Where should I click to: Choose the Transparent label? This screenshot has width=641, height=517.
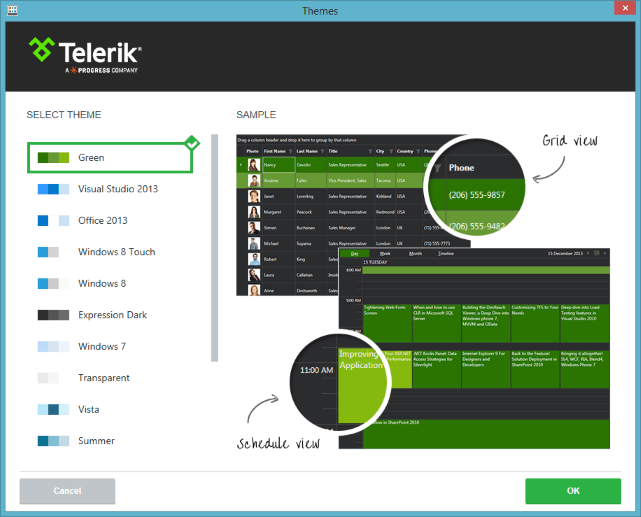pos(104,378)
